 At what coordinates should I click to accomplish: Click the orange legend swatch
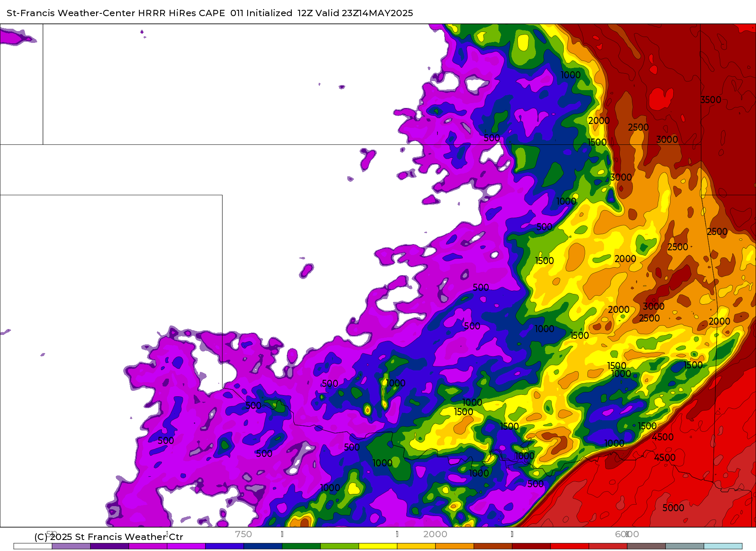click(x=455, y=546)
